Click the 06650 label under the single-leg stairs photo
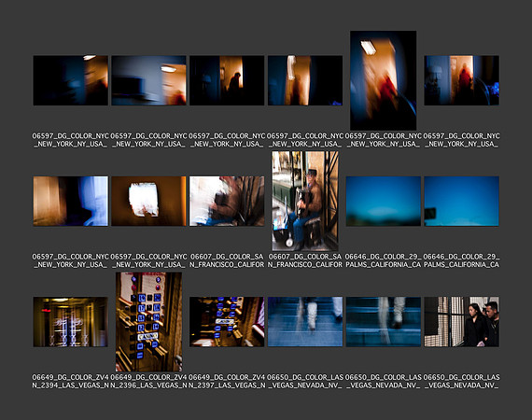Screen dimensions: 532x420 [383, 382]
